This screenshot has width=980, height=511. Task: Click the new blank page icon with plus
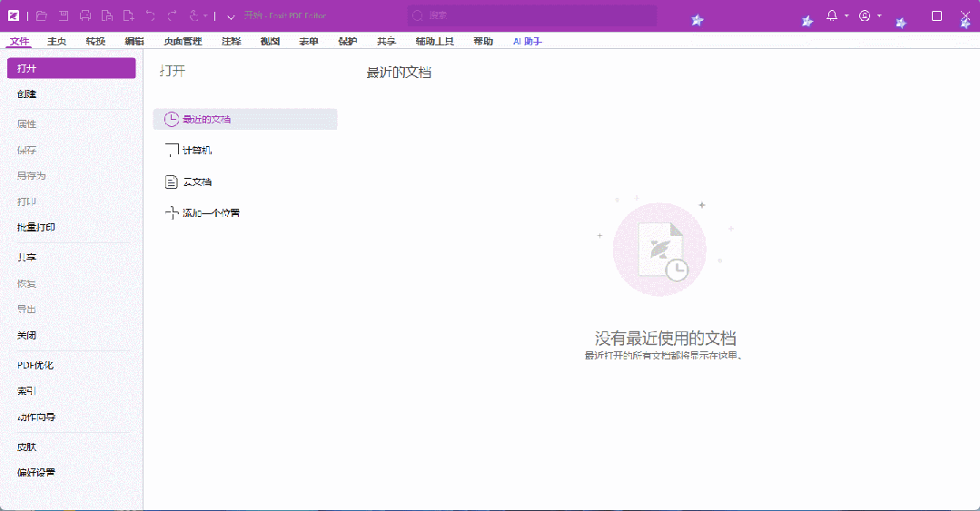point(129,15)
